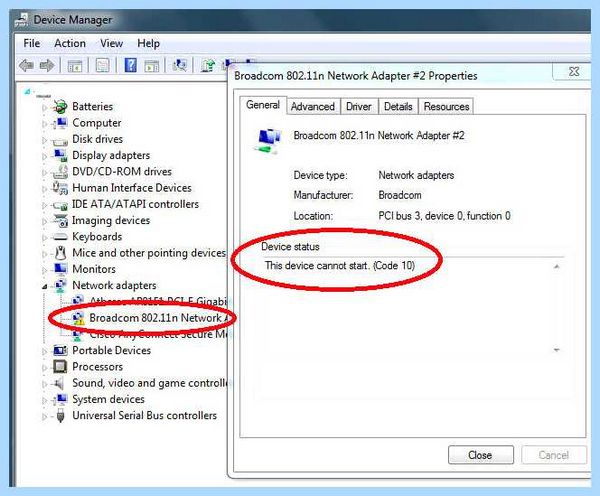Switch to the Advanced tab

click(x=313, y=106)
